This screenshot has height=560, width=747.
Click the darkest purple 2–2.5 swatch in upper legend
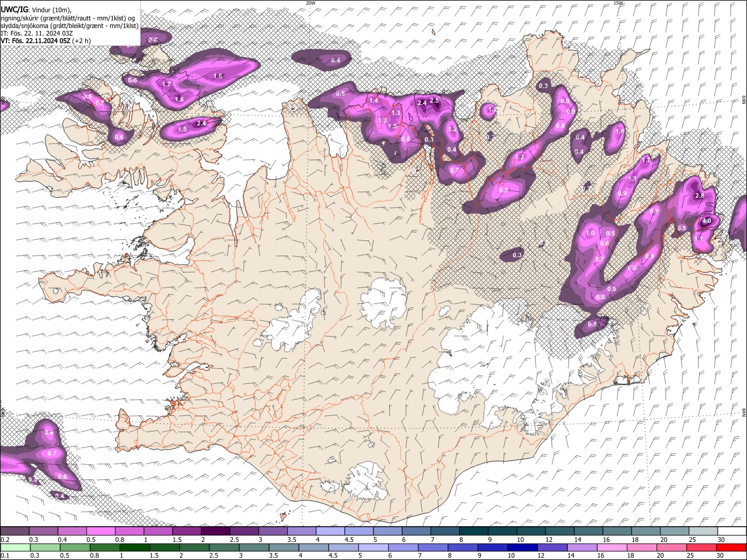[215, 531]
